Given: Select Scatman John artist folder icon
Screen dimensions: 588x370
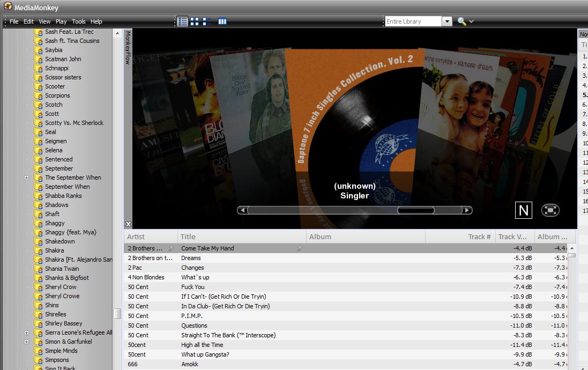Looking at the screenshot, I should (x=38, y=60).
